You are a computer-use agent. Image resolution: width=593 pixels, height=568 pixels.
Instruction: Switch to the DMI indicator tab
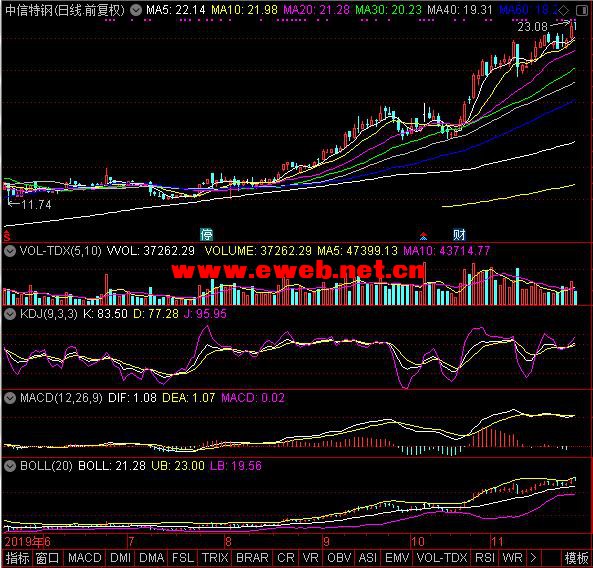coord(120,557)
